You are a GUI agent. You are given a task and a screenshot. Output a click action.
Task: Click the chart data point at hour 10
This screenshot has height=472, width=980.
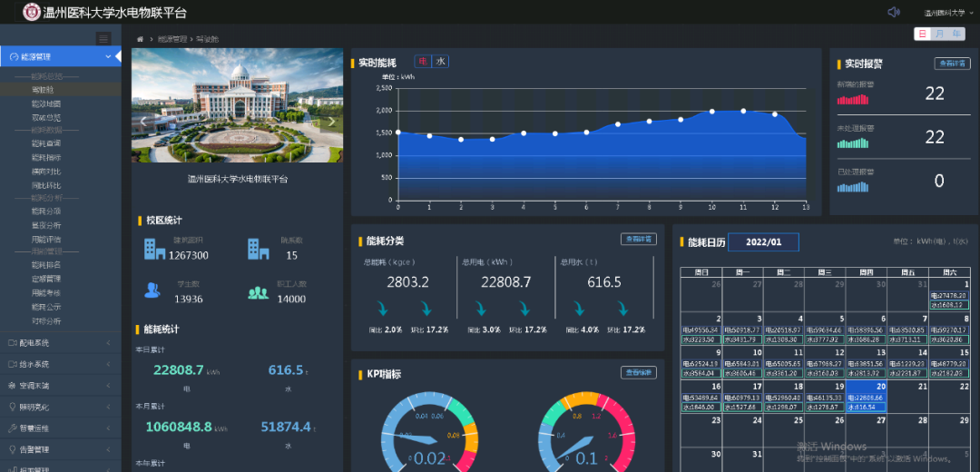712,112
